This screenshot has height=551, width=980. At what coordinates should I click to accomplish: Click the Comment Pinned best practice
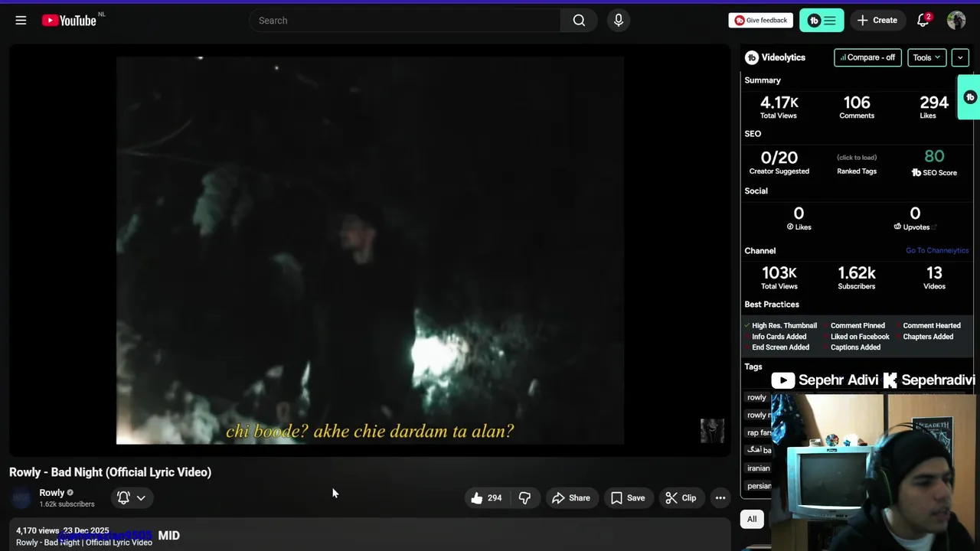pos(856,326)
